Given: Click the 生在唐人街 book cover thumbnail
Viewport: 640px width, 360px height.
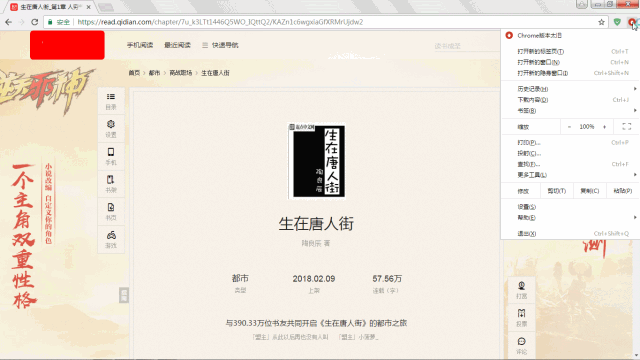Looking at the screenshot, I should click(317, 161).
